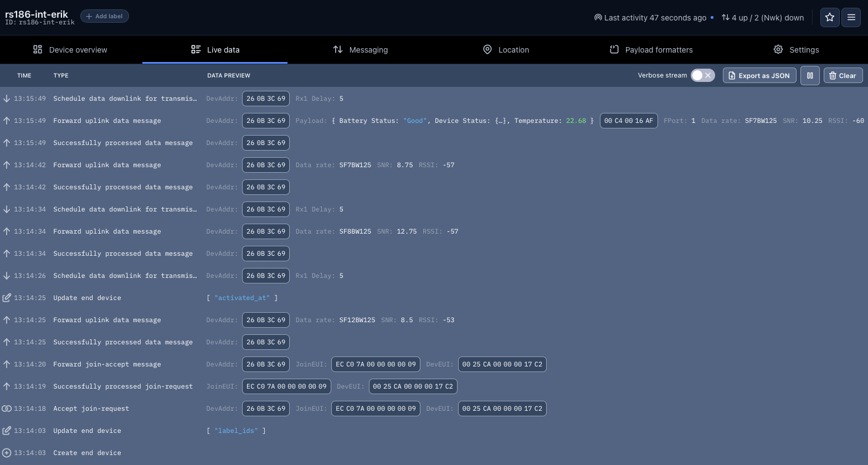This screenshot has width=868, height=465.
Task: Toggle the Verbose stream switch
Action: pos(702,76)
